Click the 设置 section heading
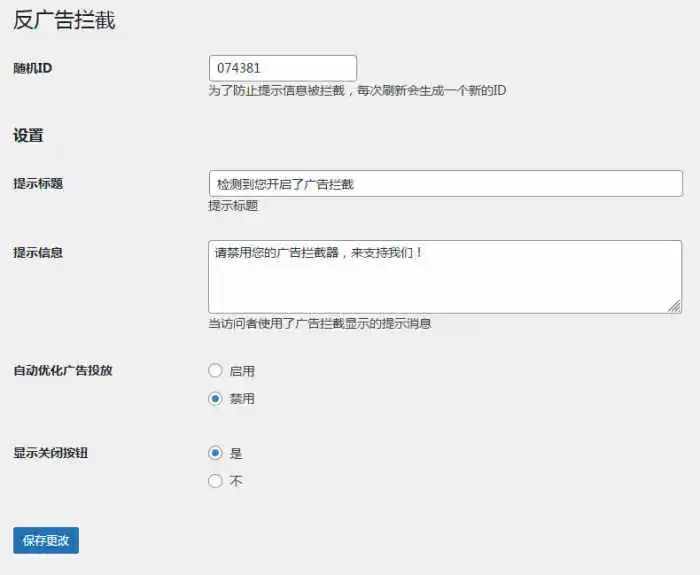The width and height of the screenshot is (700, 575). [28, 135]
